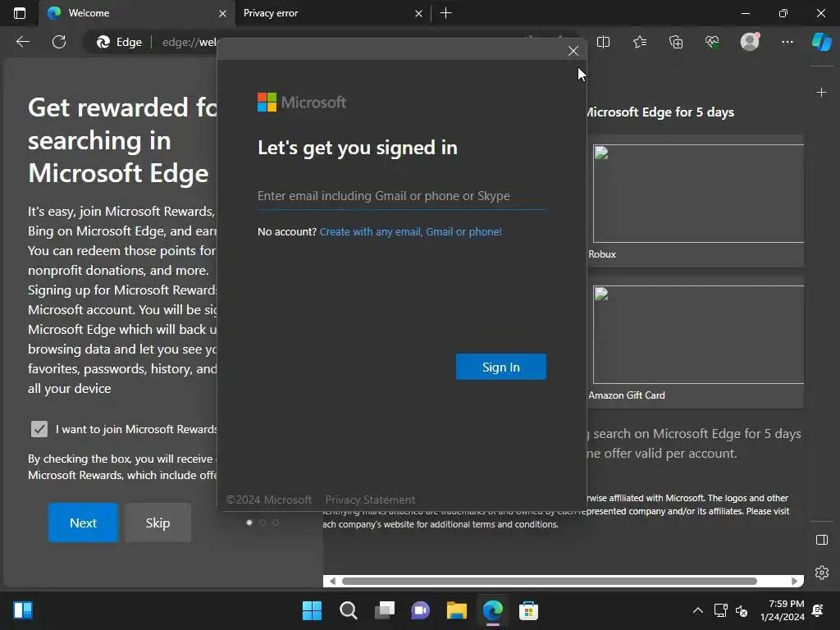
Task: Select the Robux reward card image
Action: tap(698, 194)
